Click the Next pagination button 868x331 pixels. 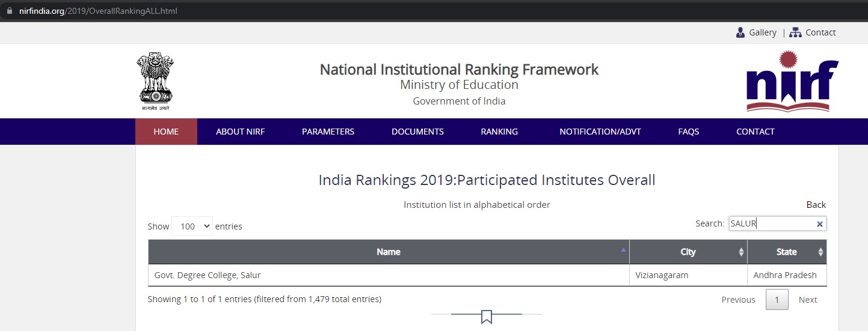[808, 300]
